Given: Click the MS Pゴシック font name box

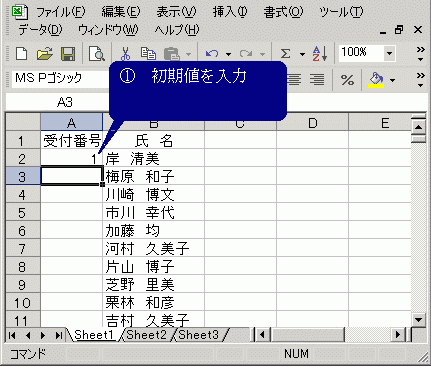Looking at the screenshot, I should (60, 78).
